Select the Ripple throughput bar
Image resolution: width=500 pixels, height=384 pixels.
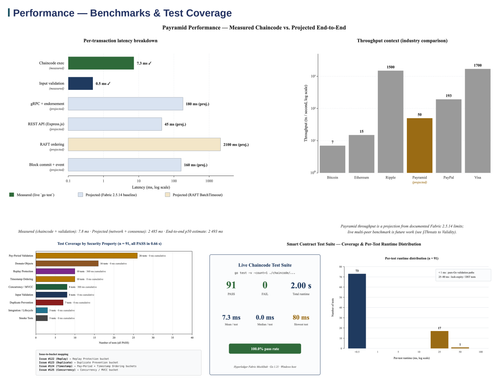pyautogui.click(x=391, y=122)
